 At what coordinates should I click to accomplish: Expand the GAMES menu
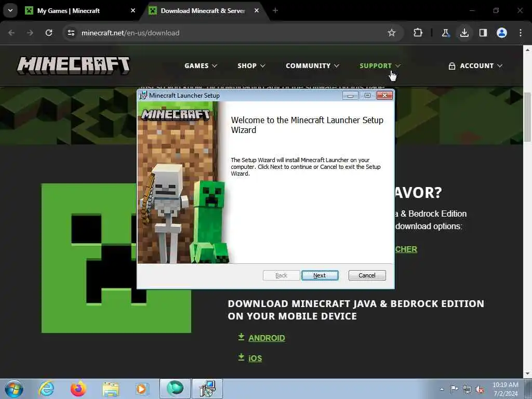pos(201,66)
